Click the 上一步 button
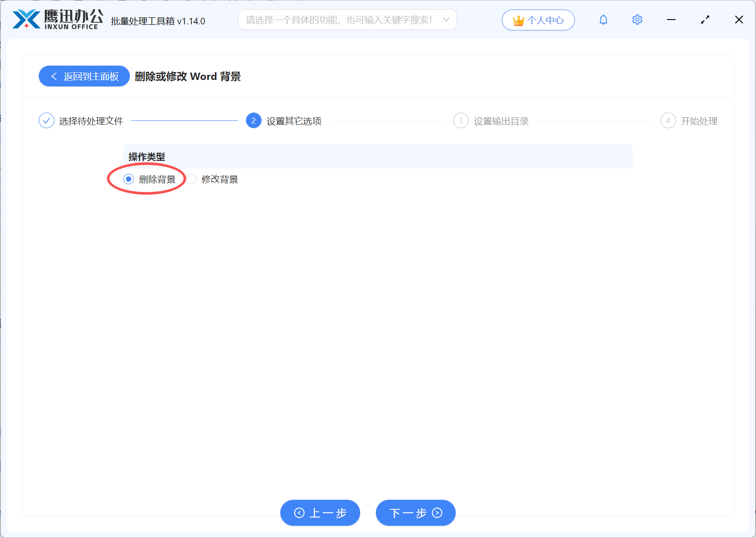 click(320, 513)
